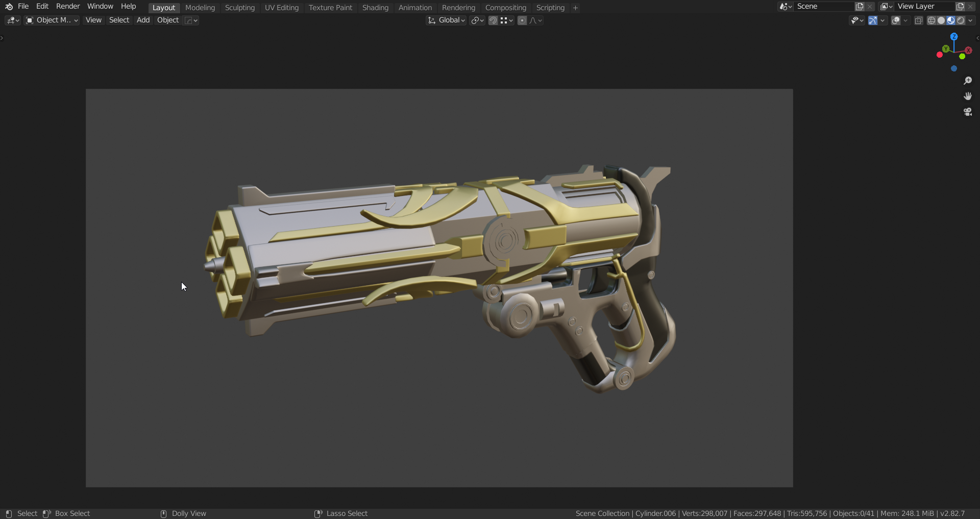This screenshot has height=519, width=980.
Task: Switch to wireframe shading
Action: [931, 20]
